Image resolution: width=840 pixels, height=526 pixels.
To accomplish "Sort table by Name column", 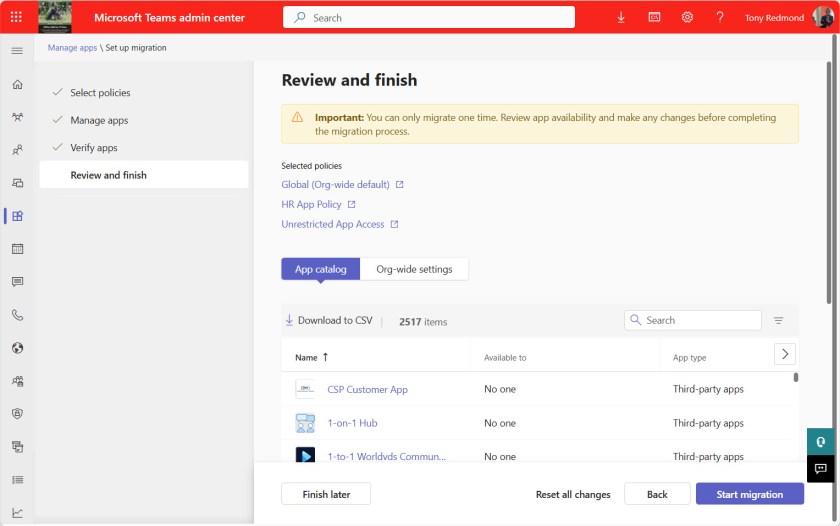I will pyautogui.click(x=311, y=357).
